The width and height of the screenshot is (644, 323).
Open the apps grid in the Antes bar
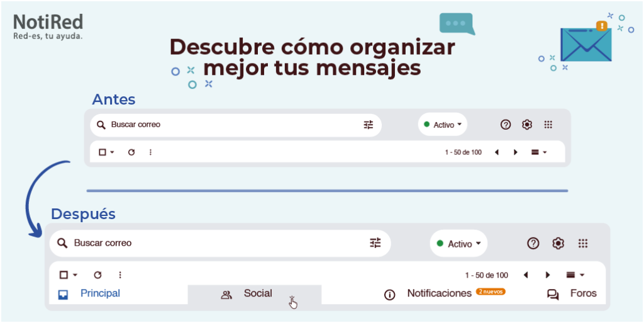(x=548, y=125)
